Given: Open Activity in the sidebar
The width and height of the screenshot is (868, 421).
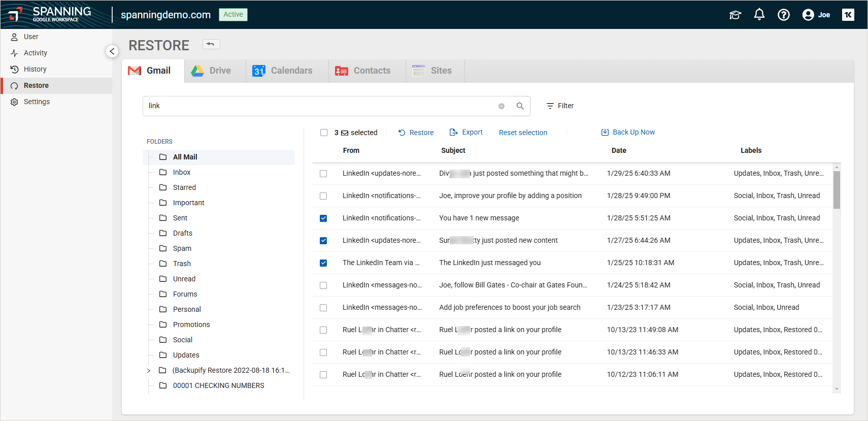Looking at the screenshot, I should [x=56, y=53].
